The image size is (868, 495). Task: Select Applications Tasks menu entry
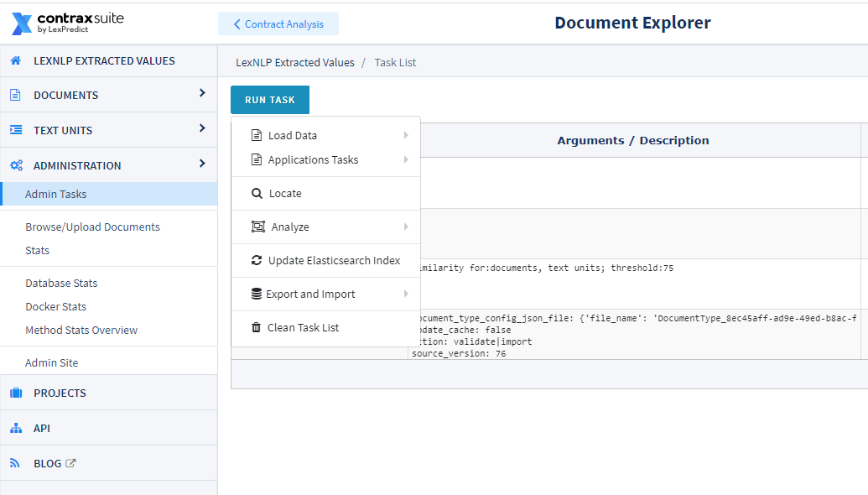coord(325,159)
